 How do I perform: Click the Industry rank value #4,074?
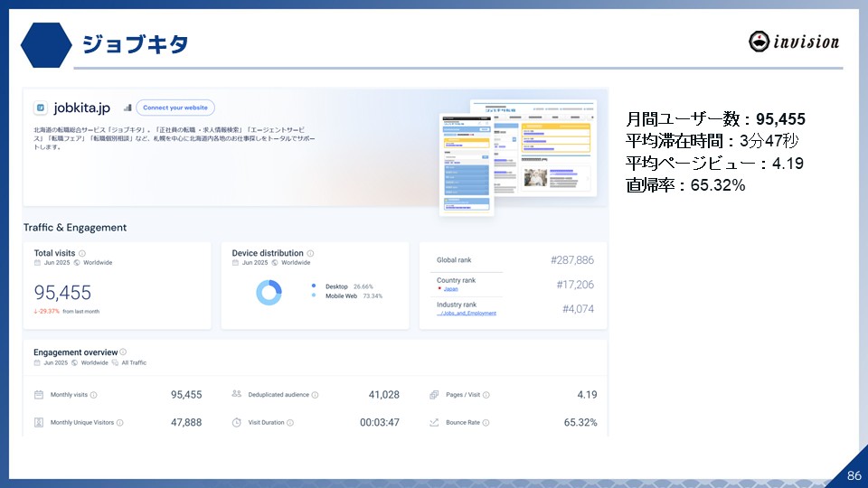click(x=578, y=309)
